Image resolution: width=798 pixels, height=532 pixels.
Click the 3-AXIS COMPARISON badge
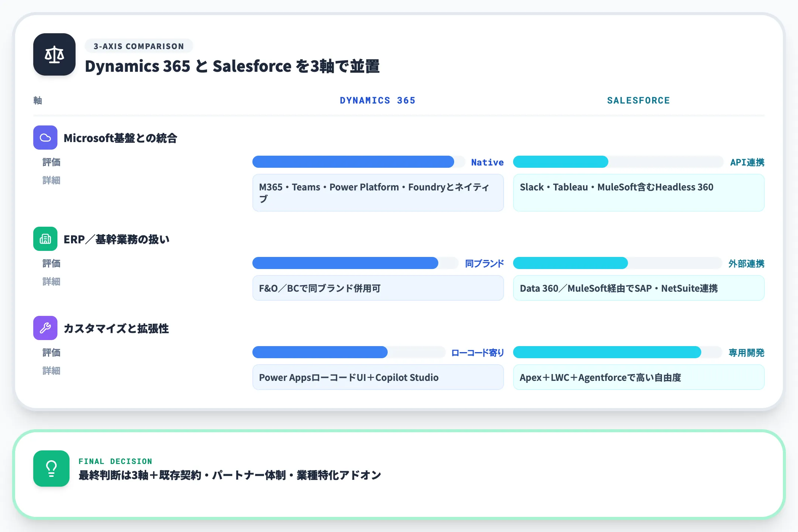pos(139,46)
